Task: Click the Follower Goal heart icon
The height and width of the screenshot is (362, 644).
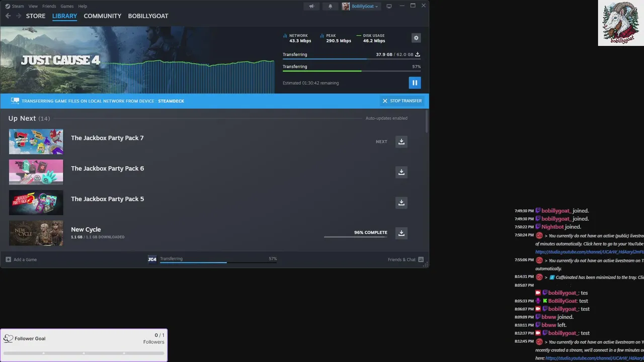Action: coord(8,338)
